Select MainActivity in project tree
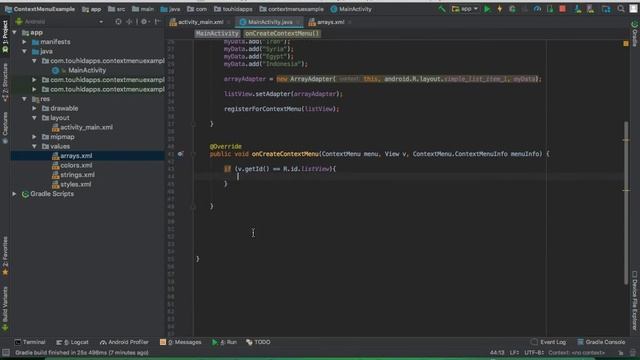This screenshot has height=360, width=640. point(87,70)
